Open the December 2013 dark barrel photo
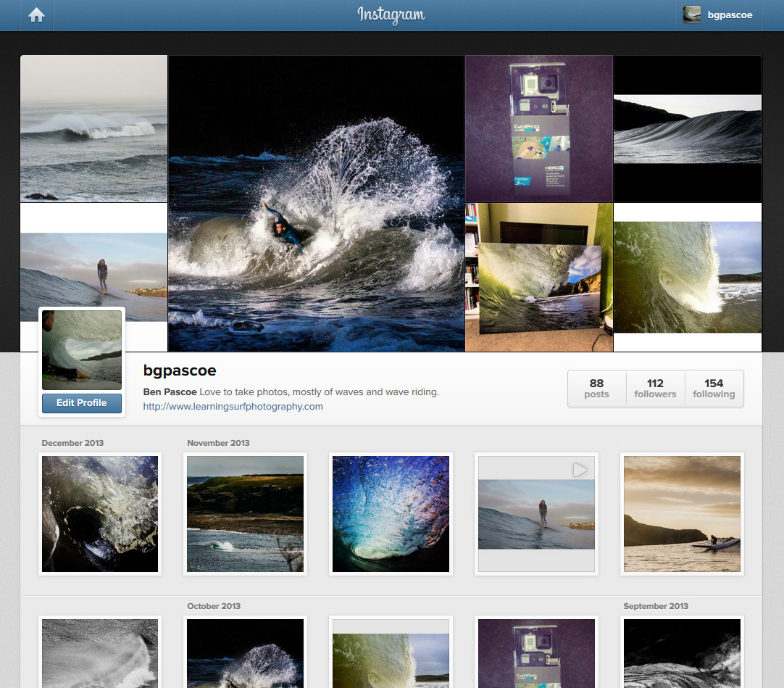Image resolution: width=784 pixels, height=688 pixels. [x=100, y=514]
